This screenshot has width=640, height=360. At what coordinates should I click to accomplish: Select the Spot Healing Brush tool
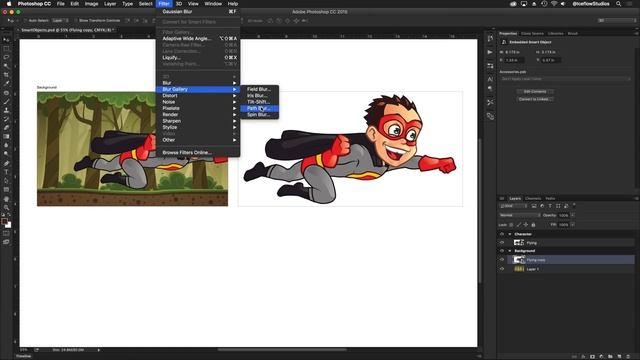click(x=6, y=93)
